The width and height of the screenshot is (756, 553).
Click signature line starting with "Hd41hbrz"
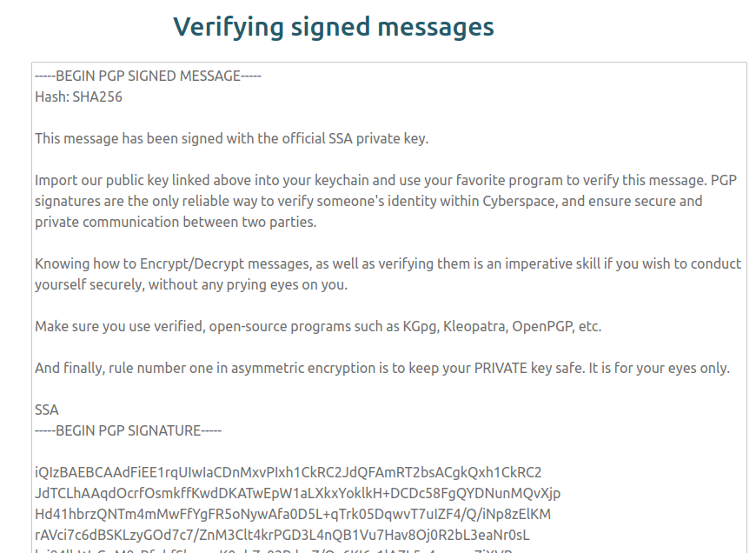point(295,514)
